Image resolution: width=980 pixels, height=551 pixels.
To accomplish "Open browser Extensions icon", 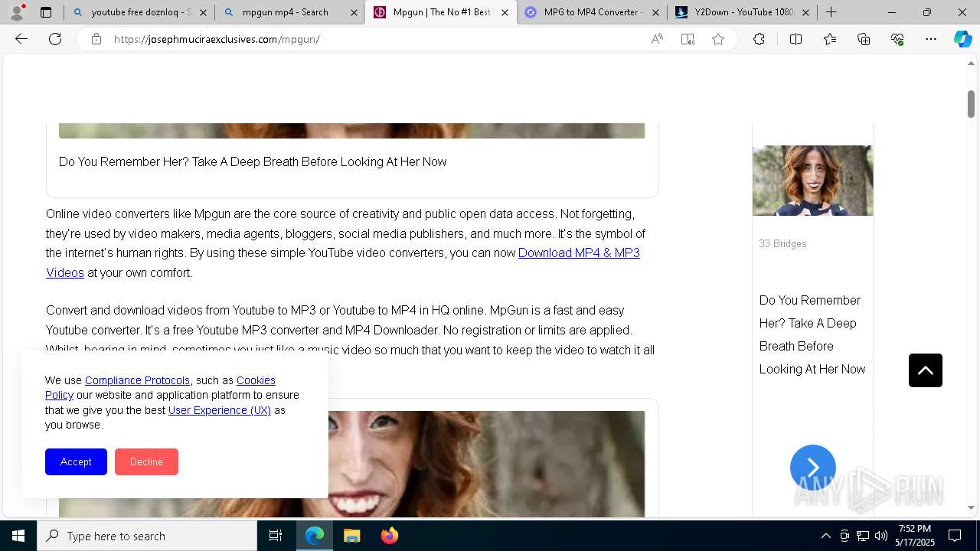I will (759, 39).
